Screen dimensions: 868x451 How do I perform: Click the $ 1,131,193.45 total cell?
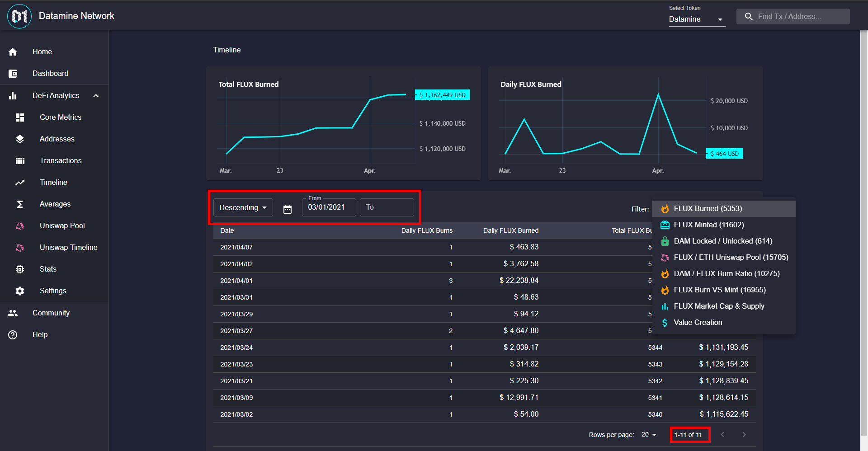coord(724,348)
